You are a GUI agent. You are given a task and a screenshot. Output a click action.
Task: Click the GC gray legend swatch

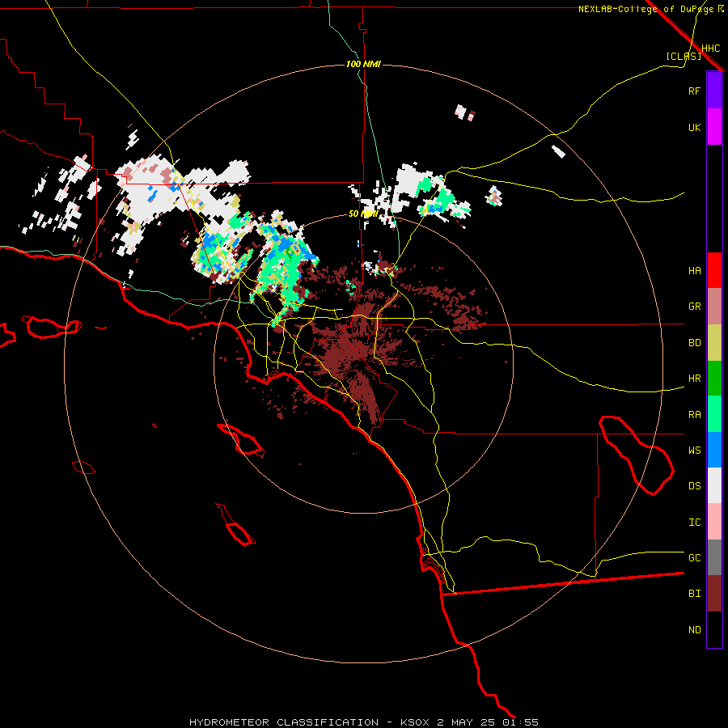click(x=714, y=557)
